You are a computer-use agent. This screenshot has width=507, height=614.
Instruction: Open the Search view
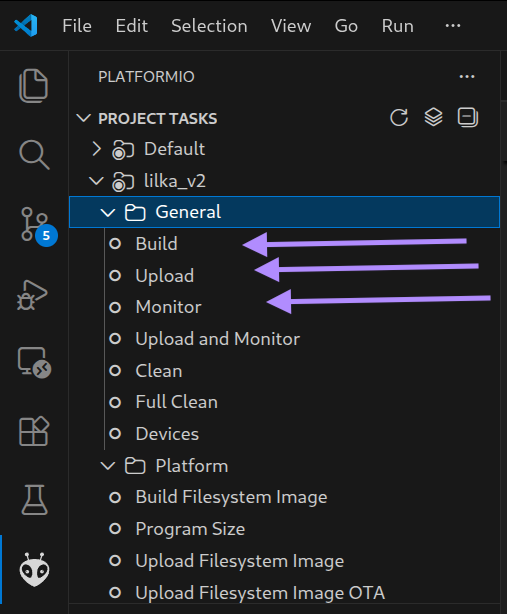coord(34,155)
